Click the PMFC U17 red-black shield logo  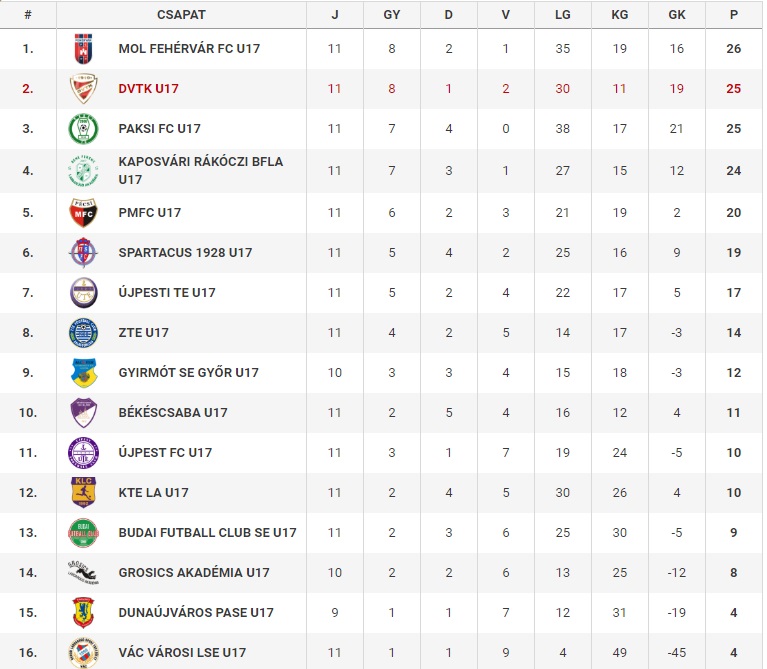(x=83, y=213)
